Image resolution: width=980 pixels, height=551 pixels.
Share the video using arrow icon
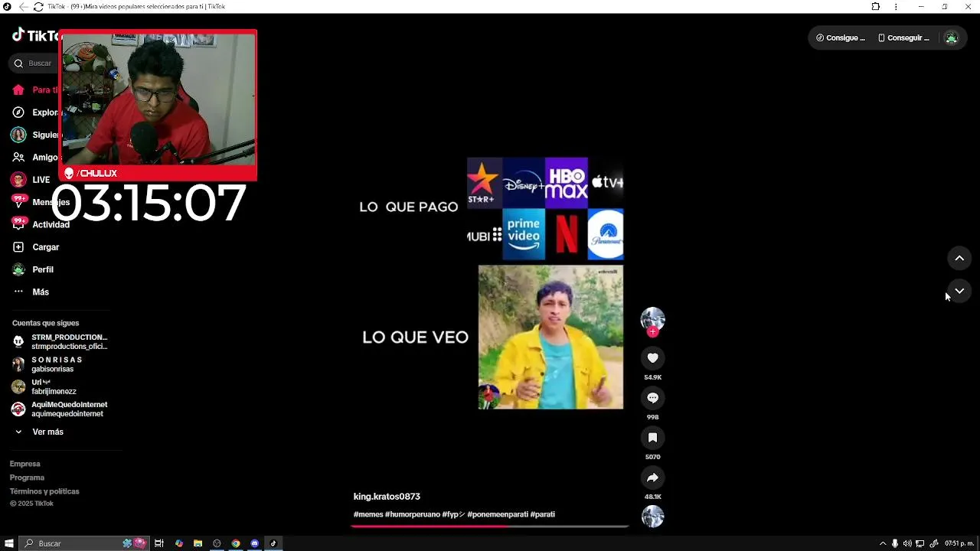pyautogui.click(x=652, y=478)
